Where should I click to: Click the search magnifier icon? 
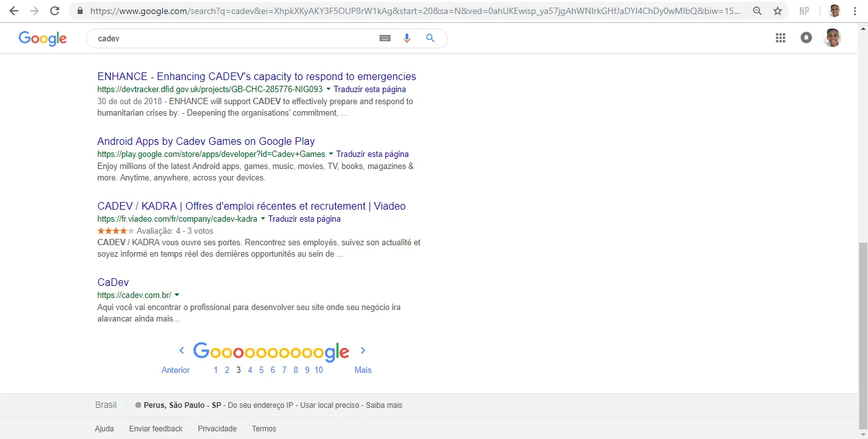(x=431, y=38)
